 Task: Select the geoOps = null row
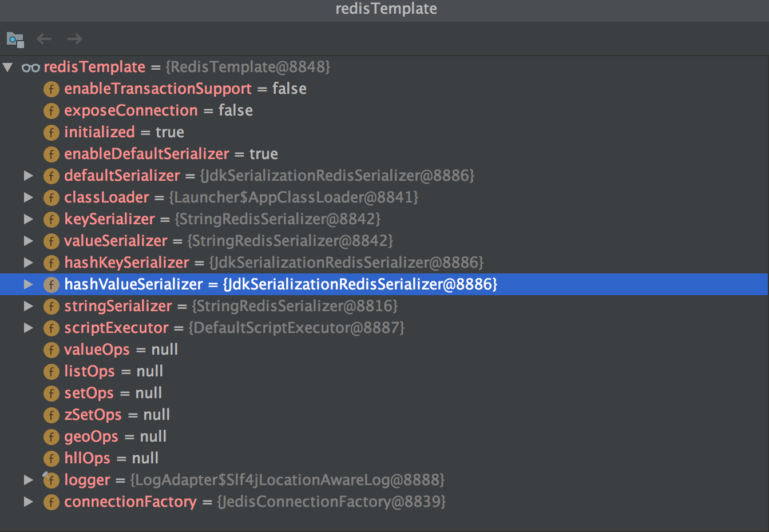coord(384,436)
